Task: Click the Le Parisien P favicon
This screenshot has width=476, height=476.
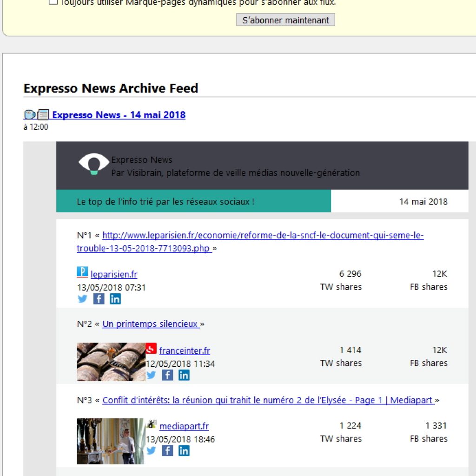Action: tap(82, 272)
